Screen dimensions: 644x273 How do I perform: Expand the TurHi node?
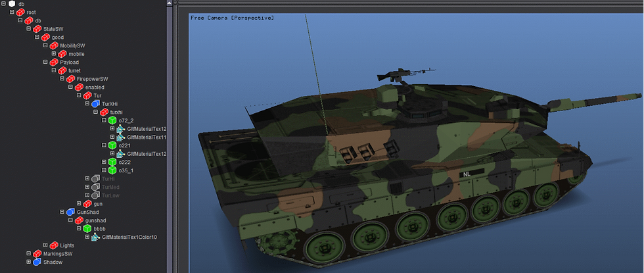87,178
